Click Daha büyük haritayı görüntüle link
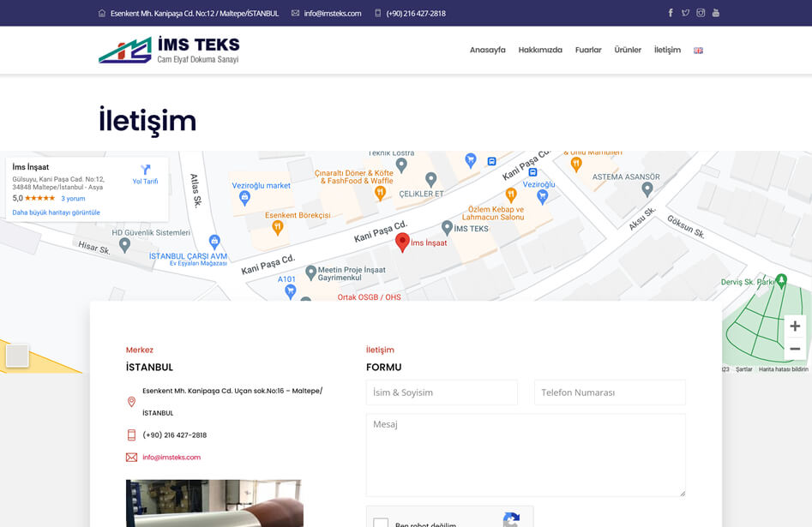 56,213
